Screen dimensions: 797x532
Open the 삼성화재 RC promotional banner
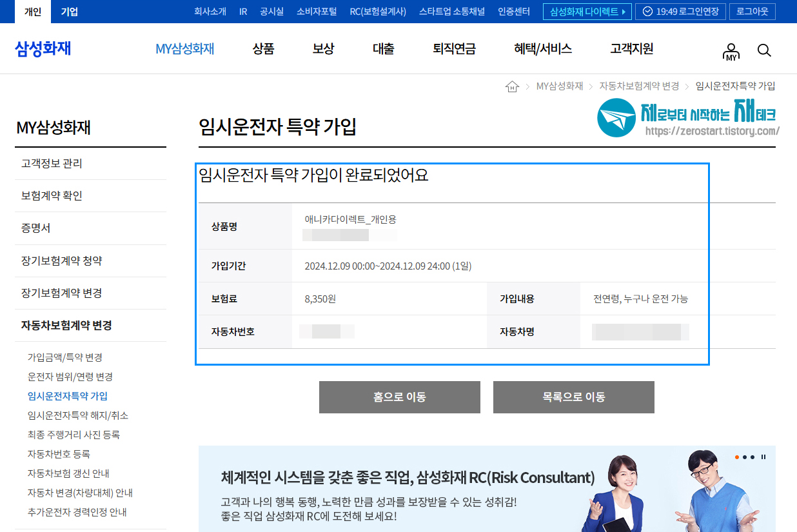(487, 489)
